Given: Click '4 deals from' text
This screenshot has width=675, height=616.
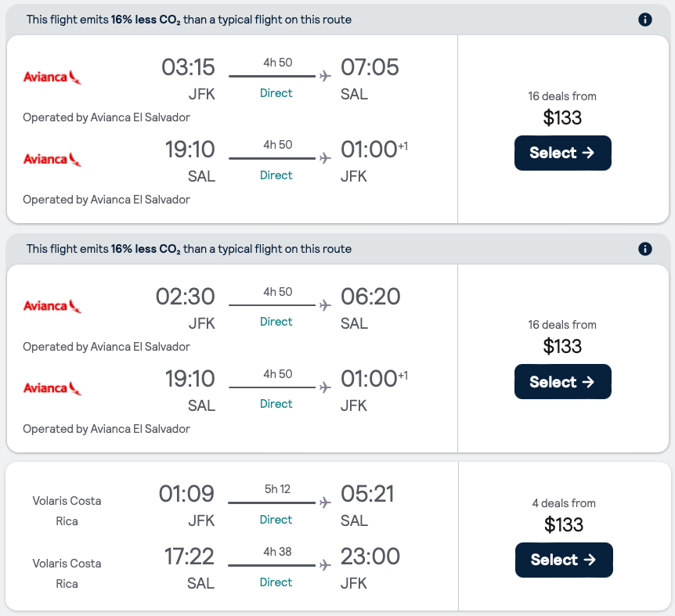Looking at the screenshot, I should pyautogui.click(x=564, y=503).
